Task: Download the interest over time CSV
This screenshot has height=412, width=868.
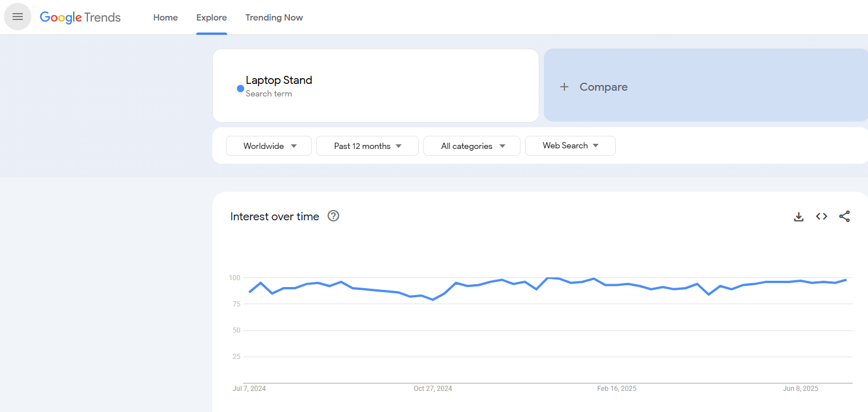Action: 798,216
